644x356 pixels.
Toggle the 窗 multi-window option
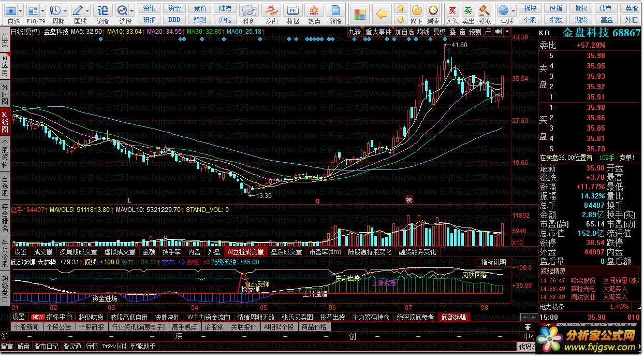(462, 32)
